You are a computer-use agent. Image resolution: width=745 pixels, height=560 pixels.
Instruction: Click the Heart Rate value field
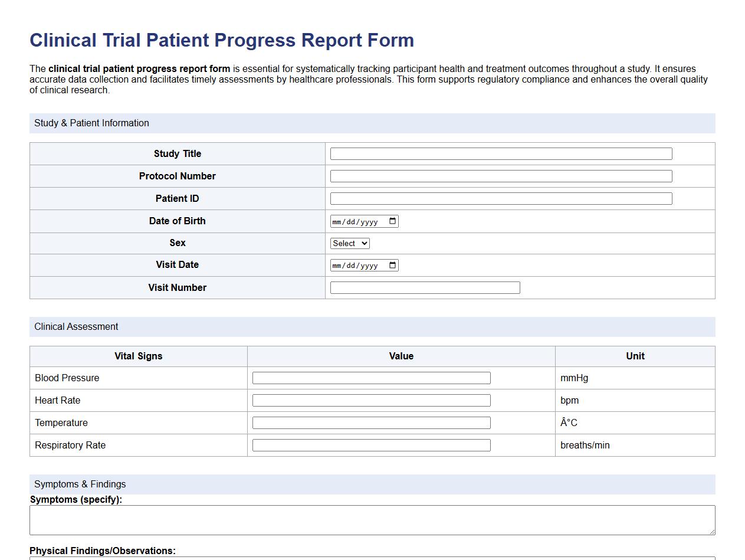(x=370, y=400)
